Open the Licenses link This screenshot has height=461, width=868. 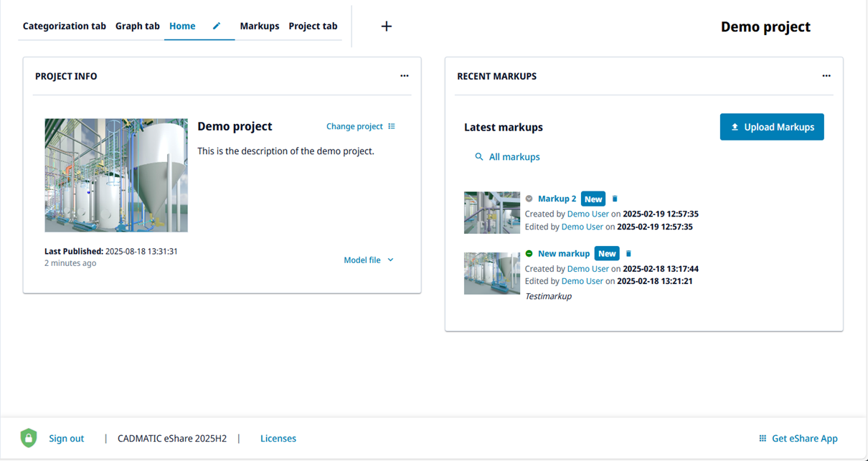point(278,439)
